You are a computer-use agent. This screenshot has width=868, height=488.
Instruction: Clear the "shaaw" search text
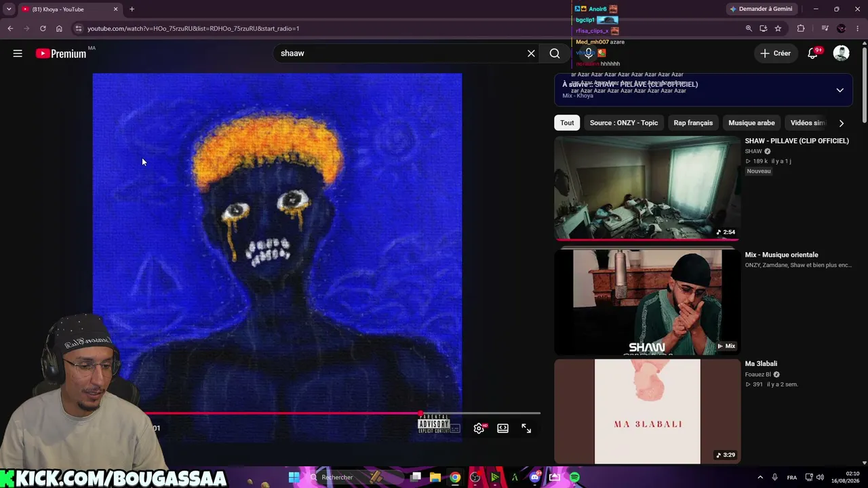click(531, 54)
